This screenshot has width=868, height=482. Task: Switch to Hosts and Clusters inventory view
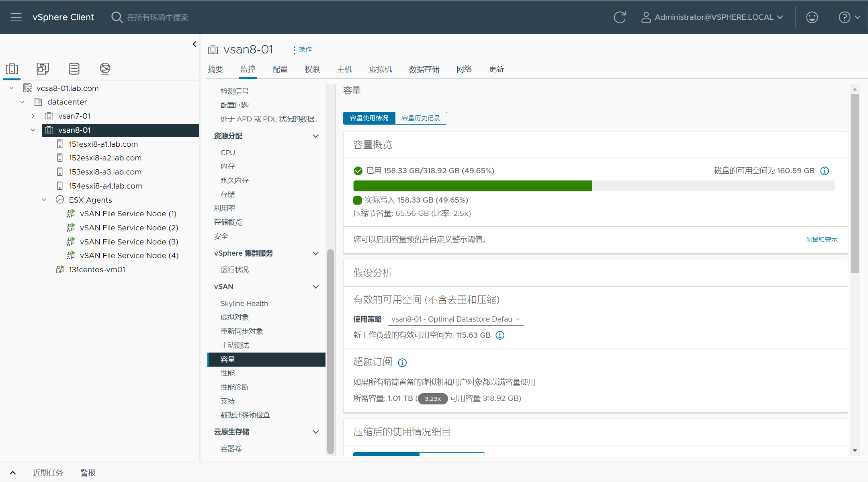12,69
